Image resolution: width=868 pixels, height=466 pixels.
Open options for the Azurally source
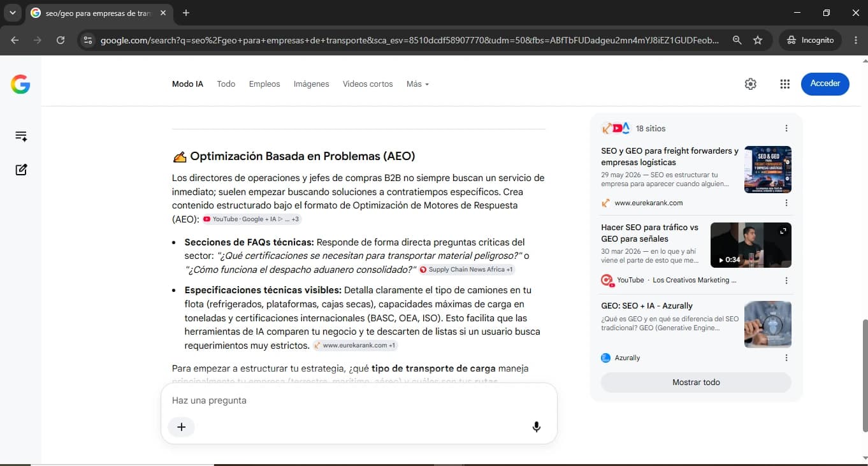tap(786, 358)
